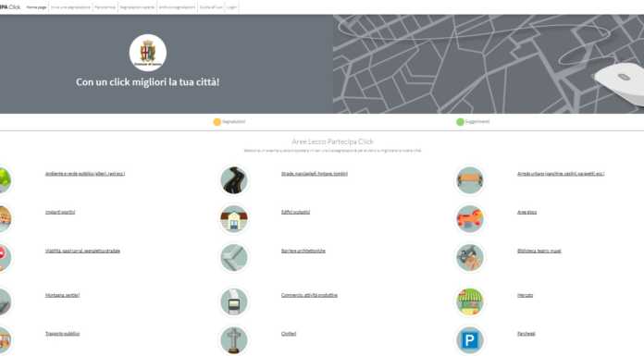
Task: Open the Montagna, sentieri link
Action: [62, 295]
